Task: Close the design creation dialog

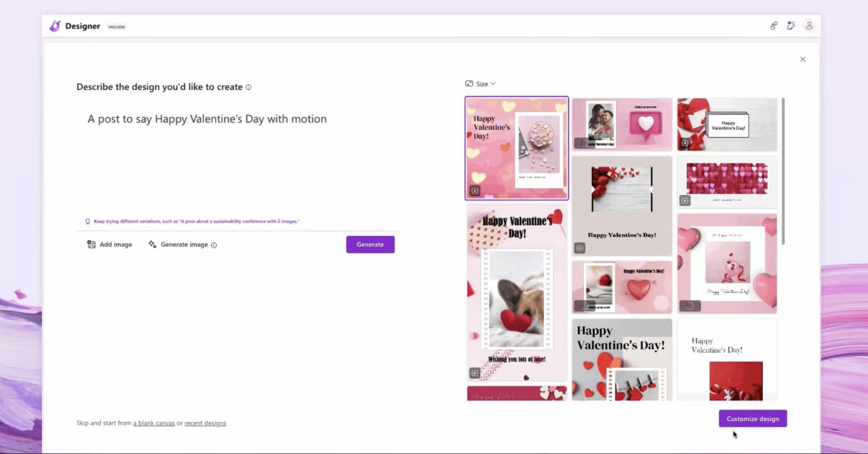Action: pos(802,59)
